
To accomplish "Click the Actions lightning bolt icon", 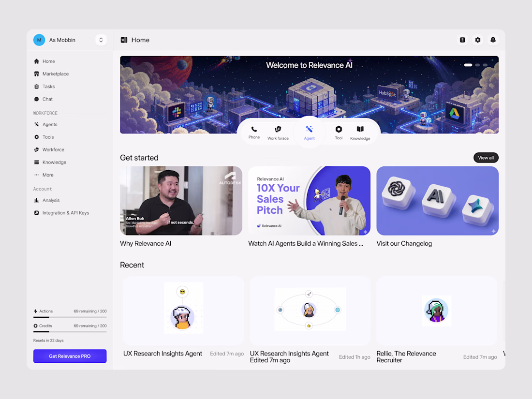I will tap(35, 311).
